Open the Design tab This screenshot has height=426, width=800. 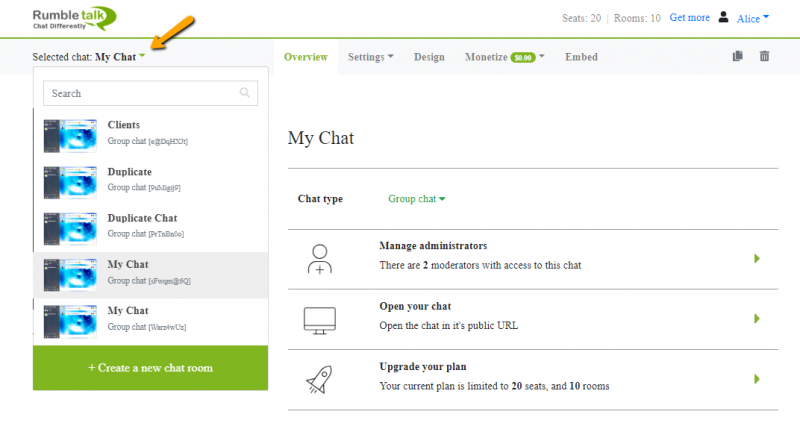pyautogui.click(x=429, y=57)
